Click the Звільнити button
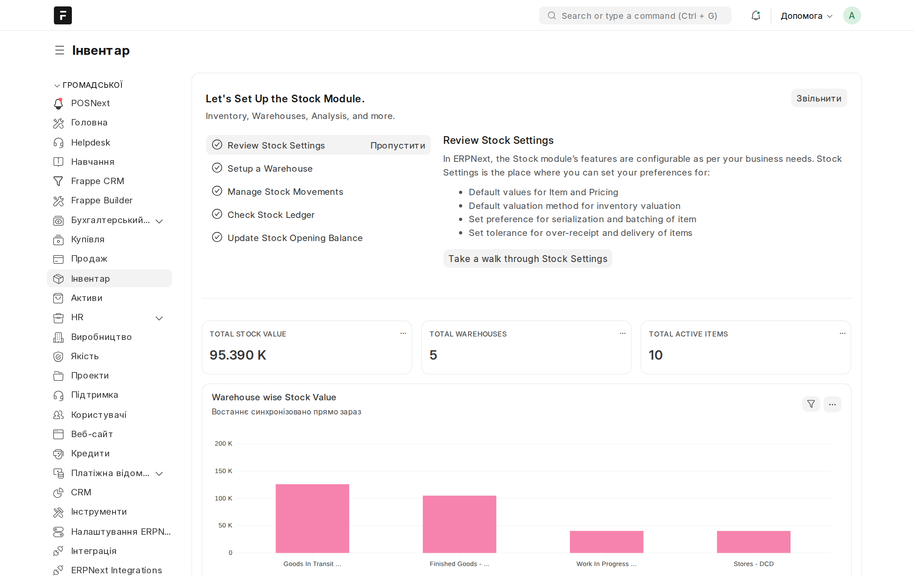The width and height of the screenshot is (924, 578). (819, 98)
